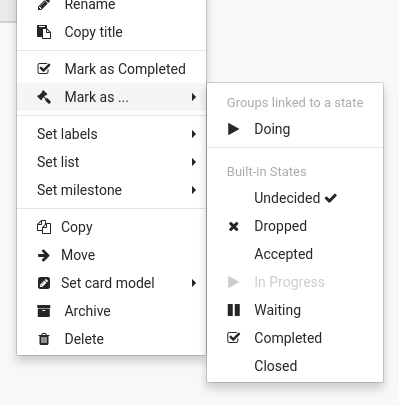Expand the Set list submenu arrow
This screenshot has height=405, width=399.
pyautogui.click(x=194, y=162)
